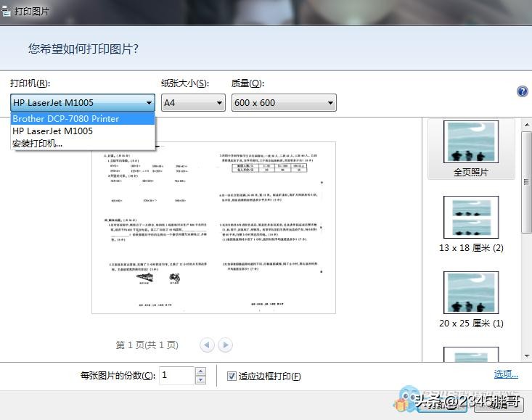Click the 打印机(R): label

(x=30, y=83)
